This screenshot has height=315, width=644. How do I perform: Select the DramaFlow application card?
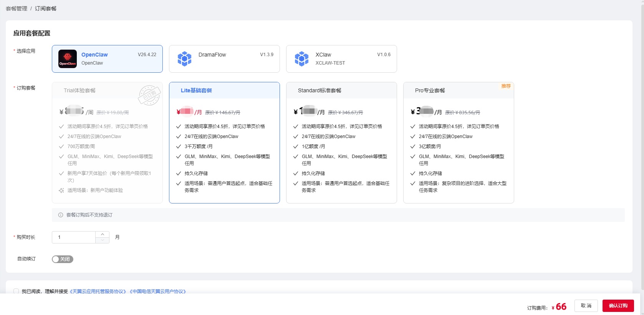[x=224, y=59]
